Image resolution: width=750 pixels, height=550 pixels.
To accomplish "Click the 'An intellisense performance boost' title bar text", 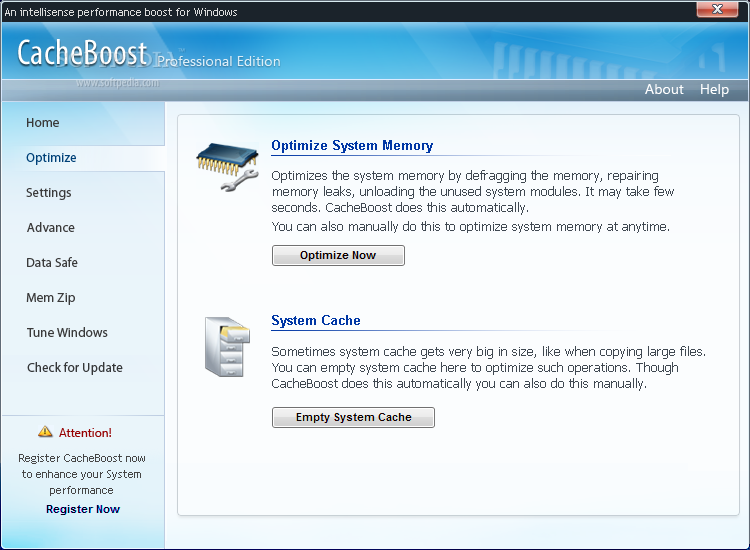I will coord(121,12).
